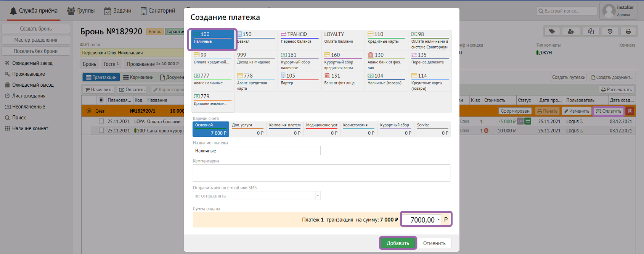Click the add guest icon button
The width and height of the screenshot is (644, 254).
coord(571,31)
